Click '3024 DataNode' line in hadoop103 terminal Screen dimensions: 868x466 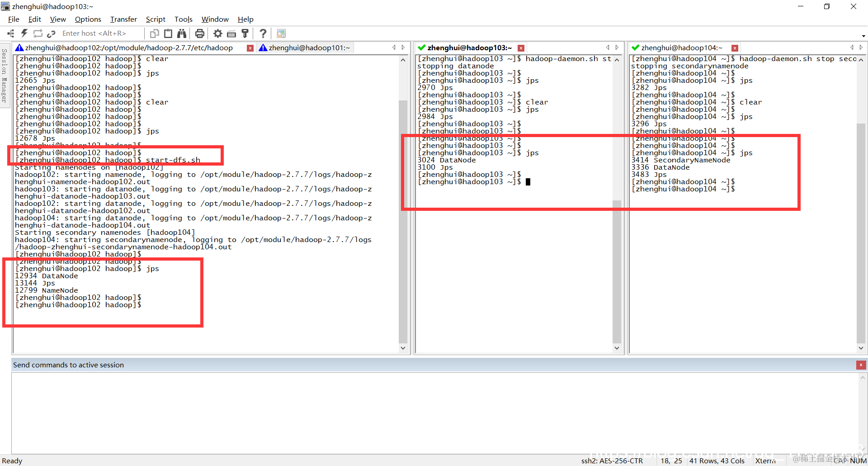tap(447, 160)
